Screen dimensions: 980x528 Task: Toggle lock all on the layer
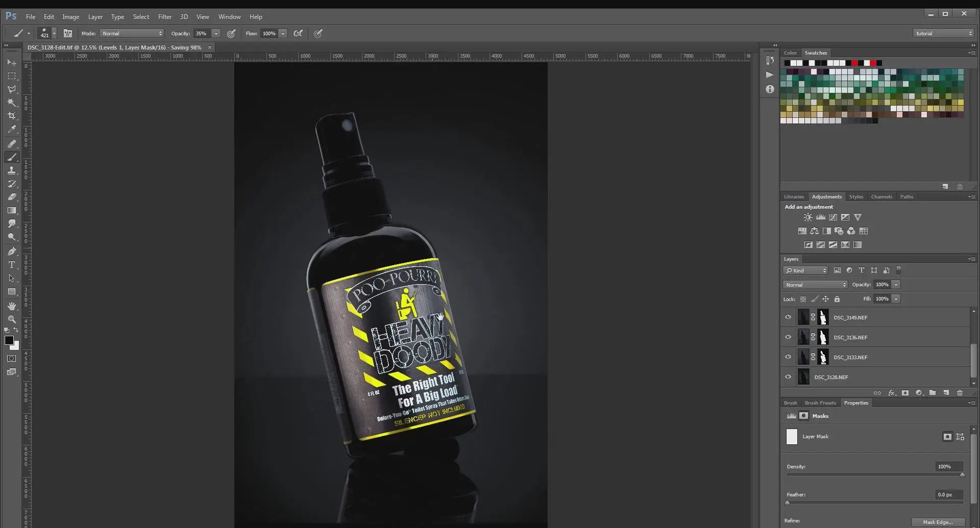[837, 299]
